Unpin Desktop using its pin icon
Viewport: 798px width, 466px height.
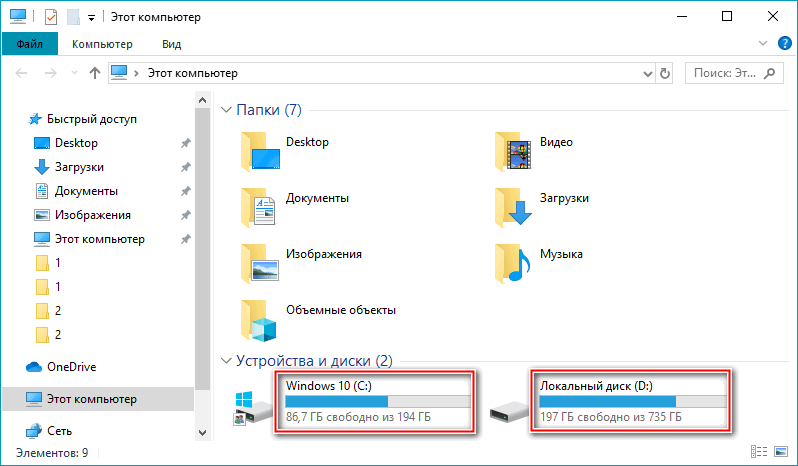(185, 143)
